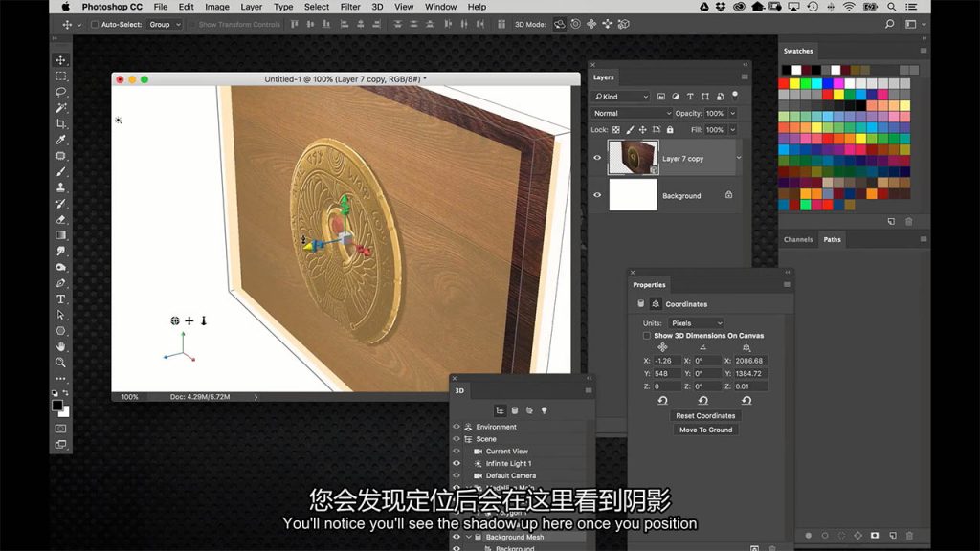The height and width of the screenshot is (551, 980).
Task: Select the Move tool in the left toolbar
Action: click(x=60, y=60)
